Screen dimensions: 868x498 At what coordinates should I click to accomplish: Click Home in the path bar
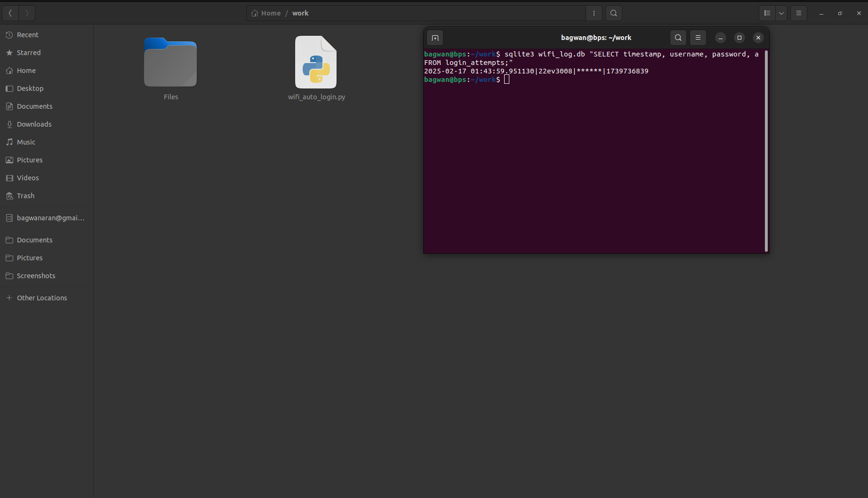pos(266,13)
